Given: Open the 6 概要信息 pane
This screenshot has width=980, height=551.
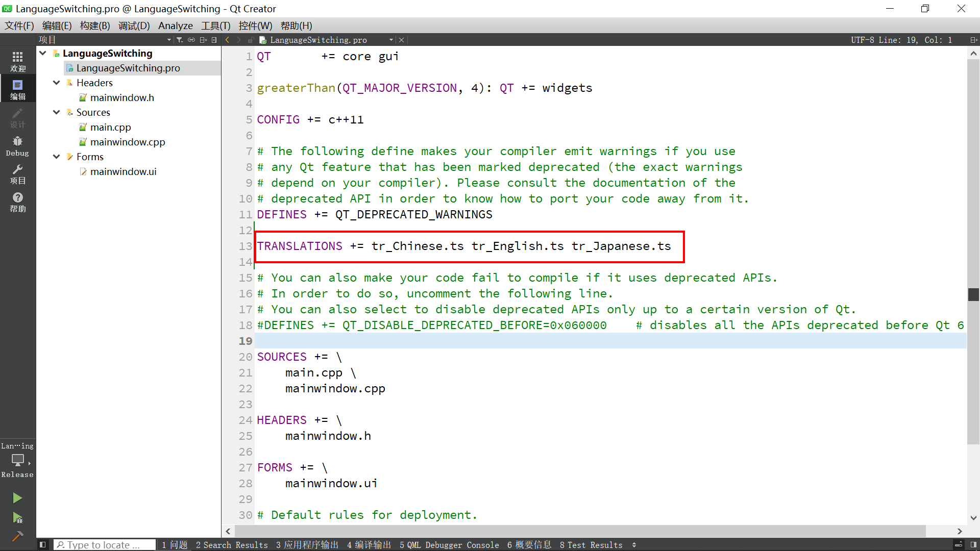Looking at the screenshot, I should [x=529, y=545].
